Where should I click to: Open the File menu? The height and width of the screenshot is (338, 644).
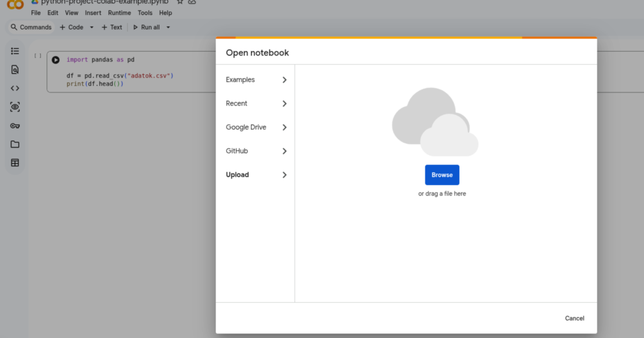pos(36,13)
